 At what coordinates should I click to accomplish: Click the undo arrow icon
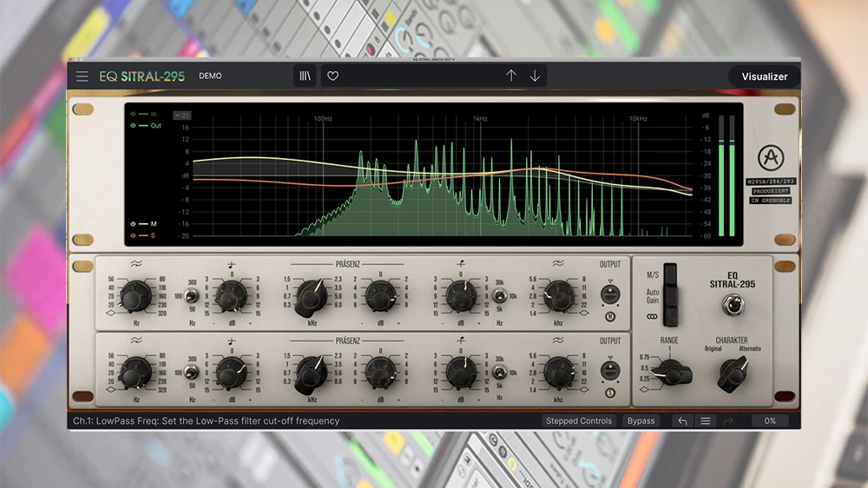682,421
